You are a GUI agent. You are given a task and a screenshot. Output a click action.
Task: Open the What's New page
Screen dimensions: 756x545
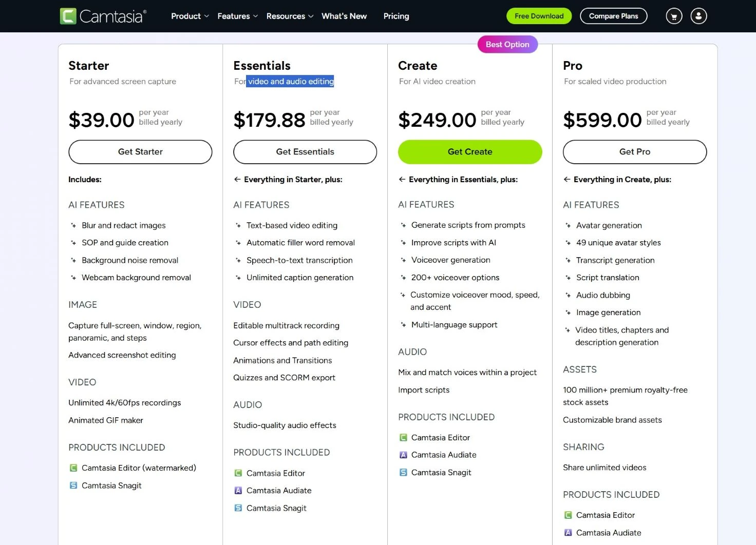click(344, 16)
